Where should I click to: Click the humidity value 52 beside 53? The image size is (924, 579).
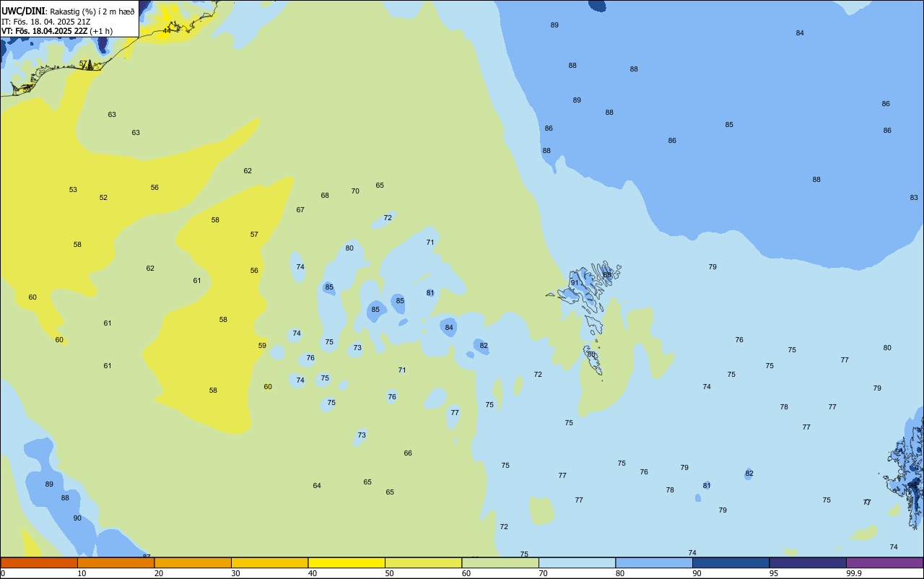(103, 198)
